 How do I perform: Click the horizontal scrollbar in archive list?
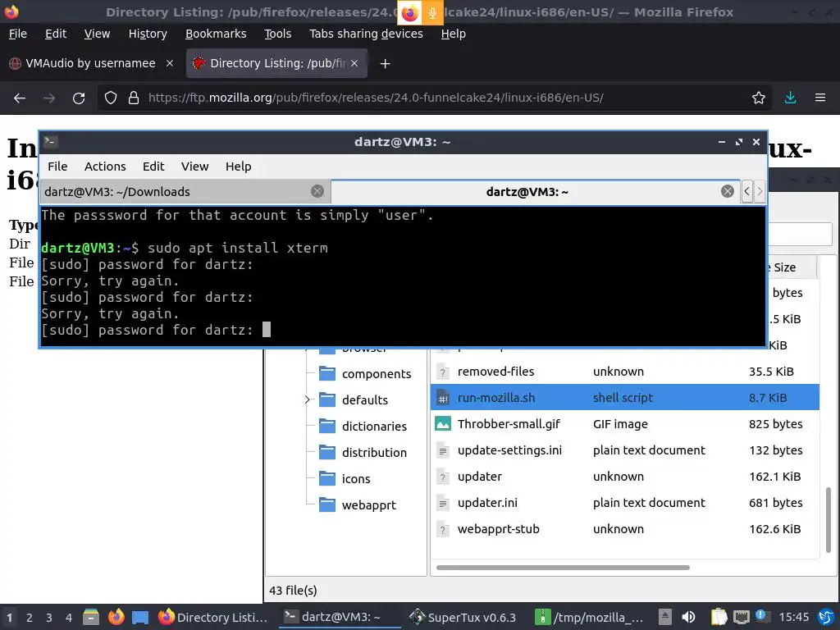click(x=563, y=568)
